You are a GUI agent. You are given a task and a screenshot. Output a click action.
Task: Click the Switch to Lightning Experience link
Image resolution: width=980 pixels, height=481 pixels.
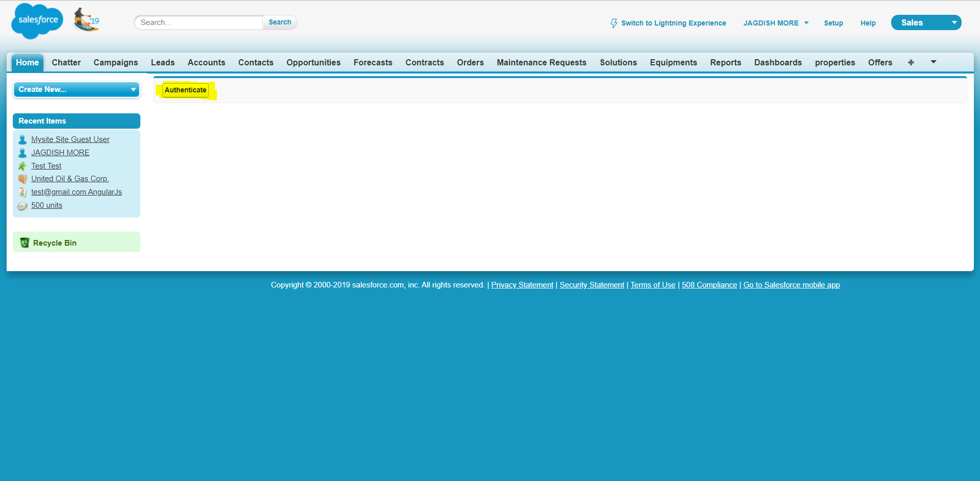(673, 23)
